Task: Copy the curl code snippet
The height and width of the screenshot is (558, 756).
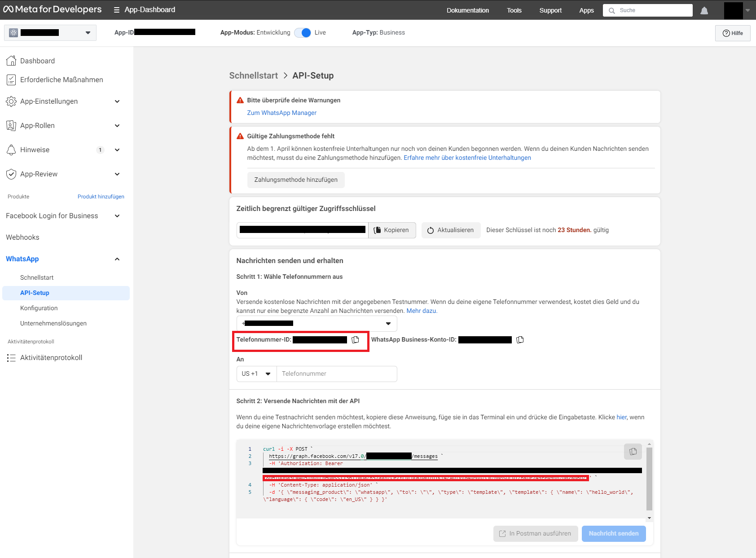Action: point(633,452)
